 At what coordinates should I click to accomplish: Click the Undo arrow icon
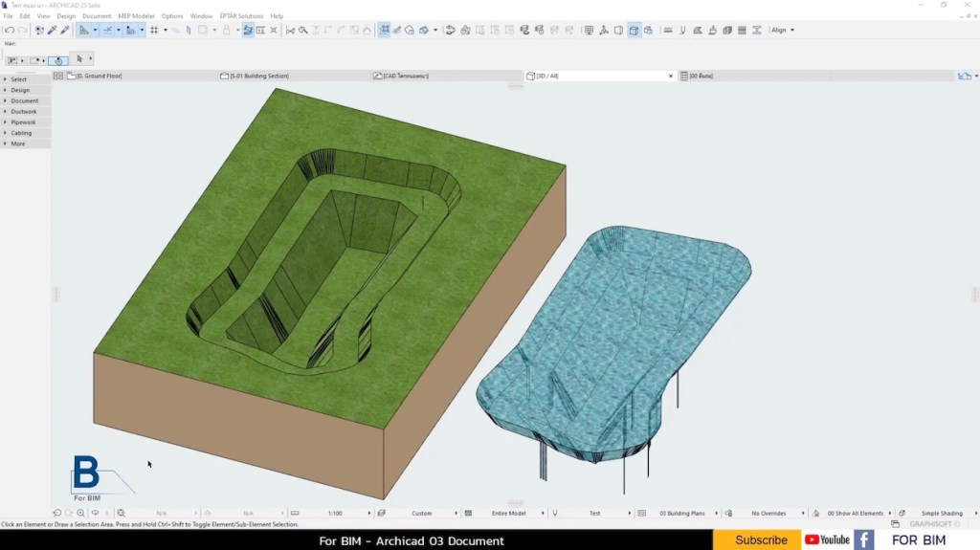9,30
